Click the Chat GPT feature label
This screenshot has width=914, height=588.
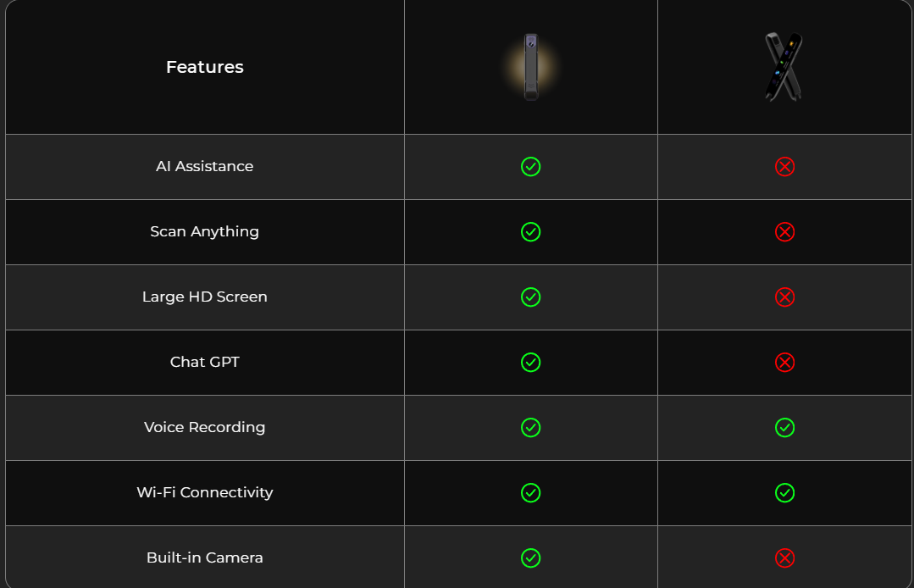point(205,362)
